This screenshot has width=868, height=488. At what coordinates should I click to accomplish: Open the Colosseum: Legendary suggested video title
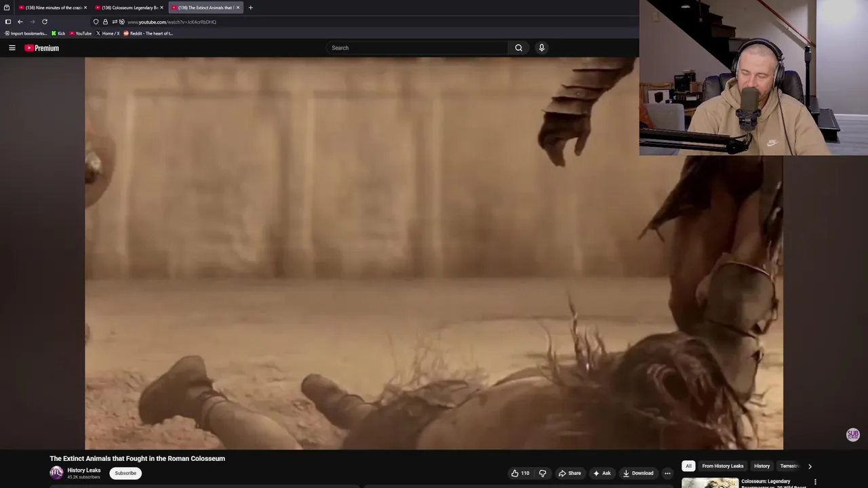coord(774,483)
